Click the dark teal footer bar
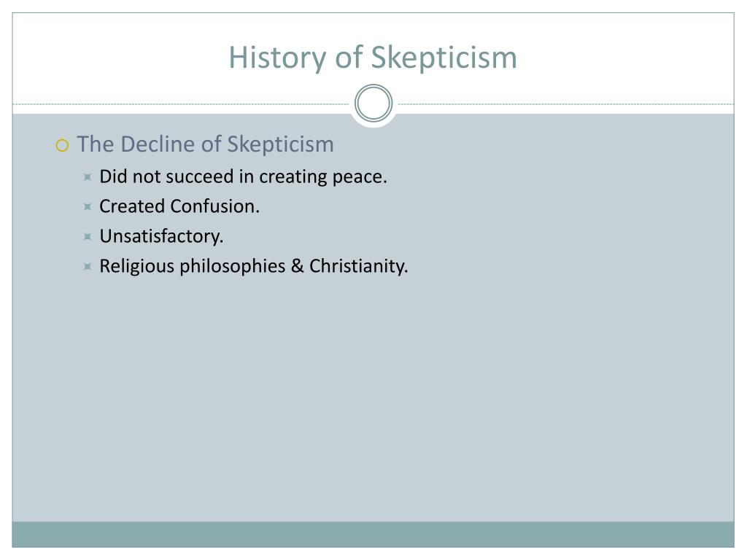This screenshot has height=560, width=747. pos(373,534)
